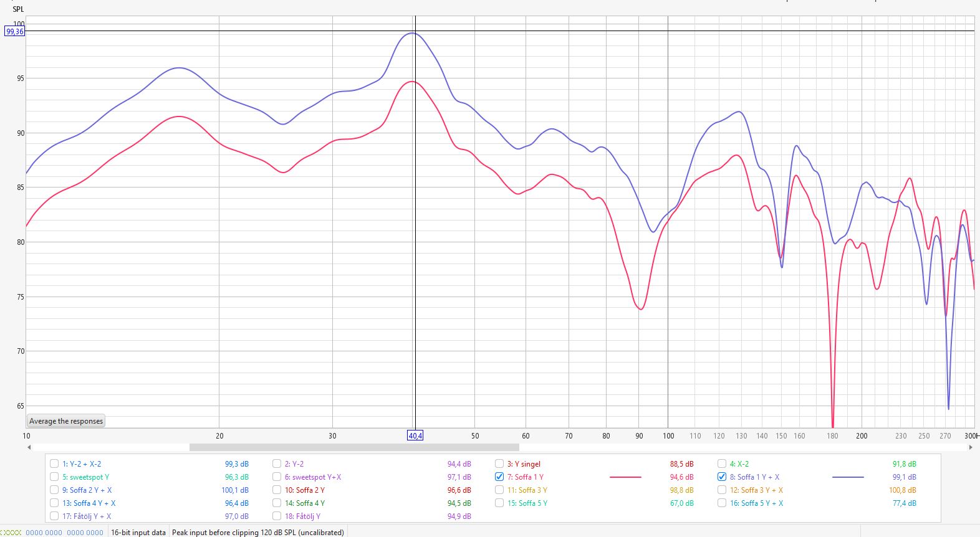Click the 99,36 SPL cursor readout
This screenshot has width=980, height=537.
(x=14, y=31)
